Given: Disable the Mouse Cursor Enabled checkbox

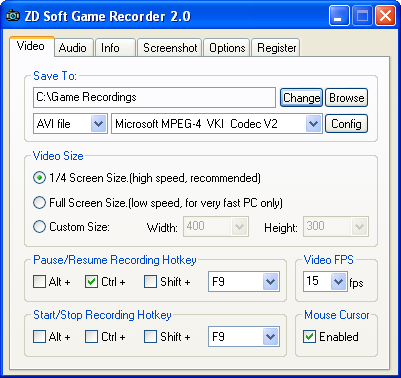Looking at the screenshot, I should pos(309,337).
